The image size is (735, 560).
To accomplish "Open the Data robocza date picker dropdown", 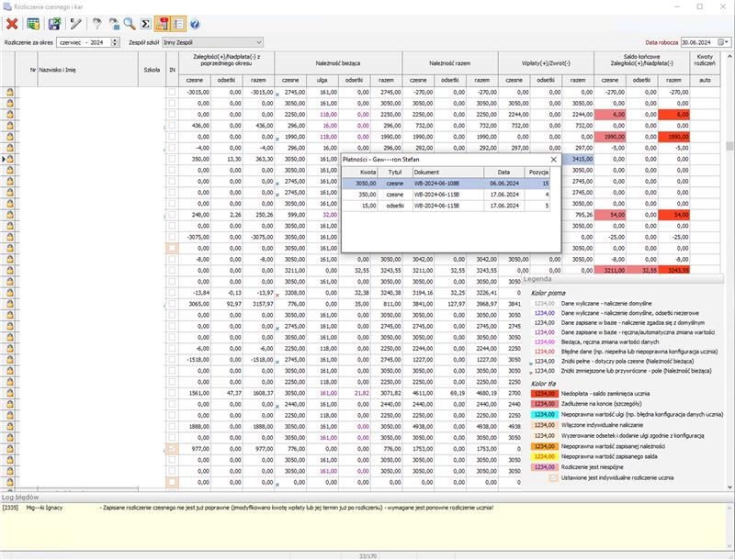I will 726,42.
